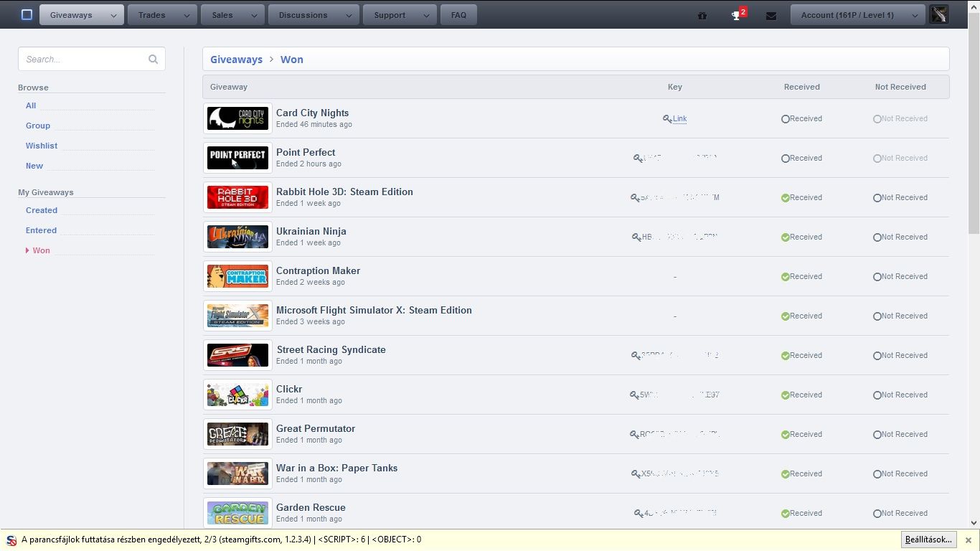The height and width of the screenshot is (551, 980).
Task: Toggle Received for Great Permutator
Action: (x=801, y=435)
